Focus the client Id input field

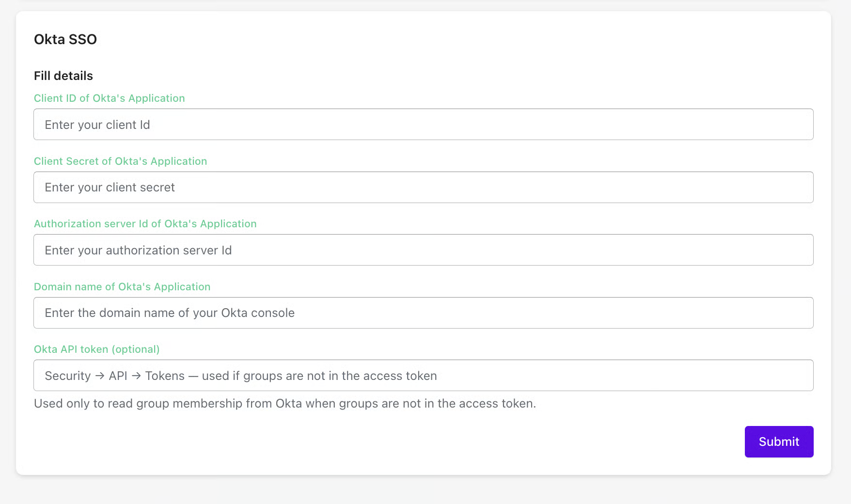coord(423,125)
